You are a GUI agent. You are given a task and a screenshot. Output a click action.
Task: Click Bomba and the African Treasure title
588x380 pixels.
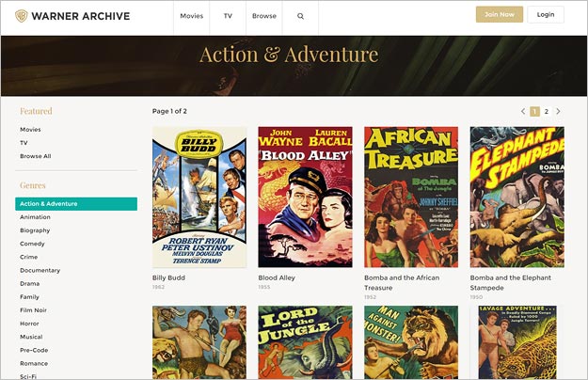(402, 282)
